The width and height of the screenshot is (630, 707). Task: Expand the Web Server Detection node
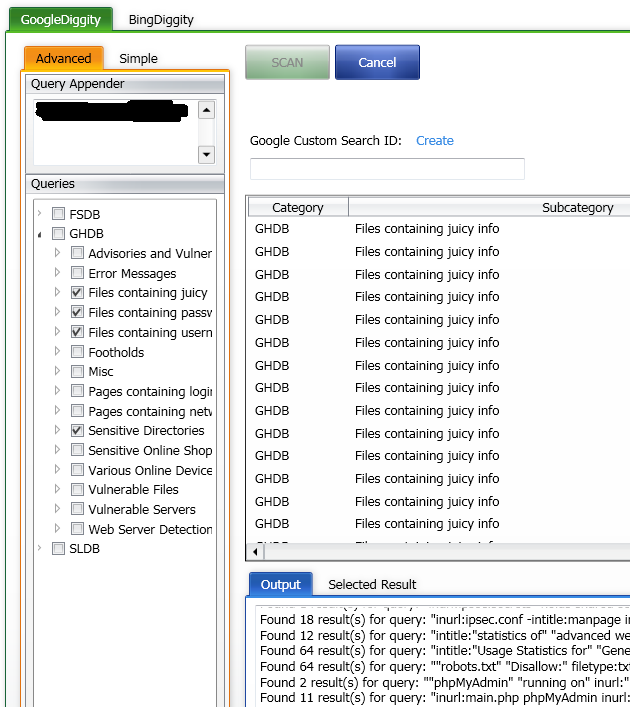coord(57,528)
